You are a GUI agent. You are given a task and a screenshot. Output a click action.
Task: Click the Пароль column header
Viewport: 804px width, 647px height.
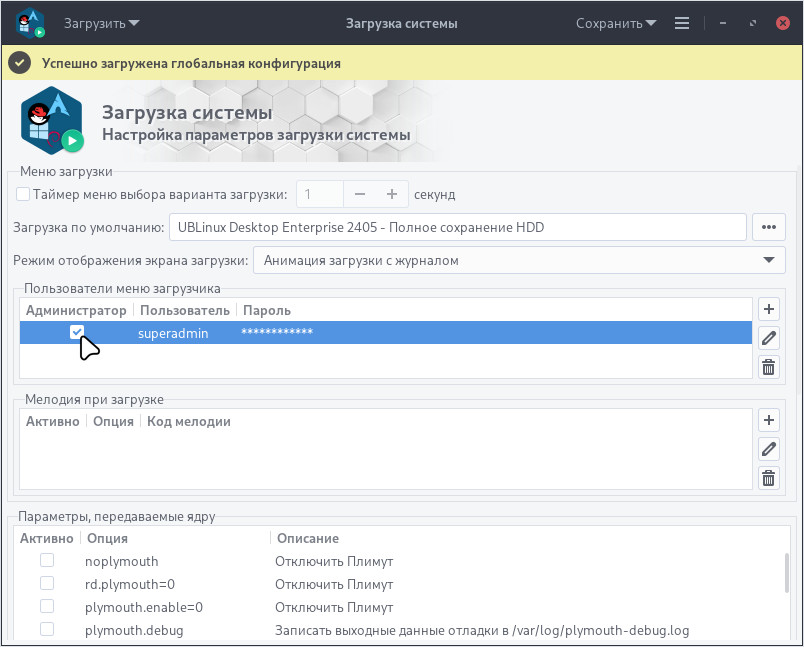tap(267, 311)
